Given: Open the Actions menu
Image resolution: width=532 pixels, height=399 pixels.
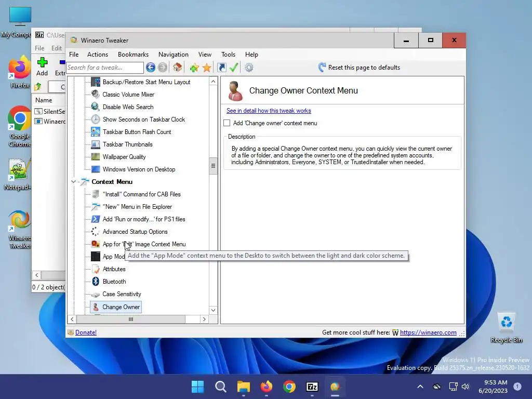Looking at the screenshot, I should click(x=98, y=55).
